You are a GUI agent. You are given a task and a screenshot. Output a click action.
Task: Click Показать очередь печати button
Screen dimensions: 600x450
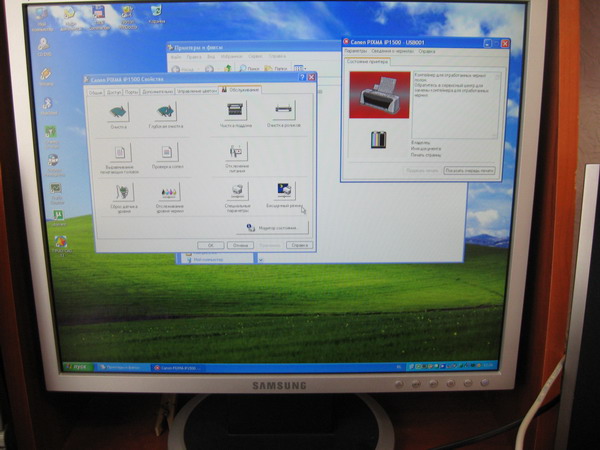click(x=469, y=171)
